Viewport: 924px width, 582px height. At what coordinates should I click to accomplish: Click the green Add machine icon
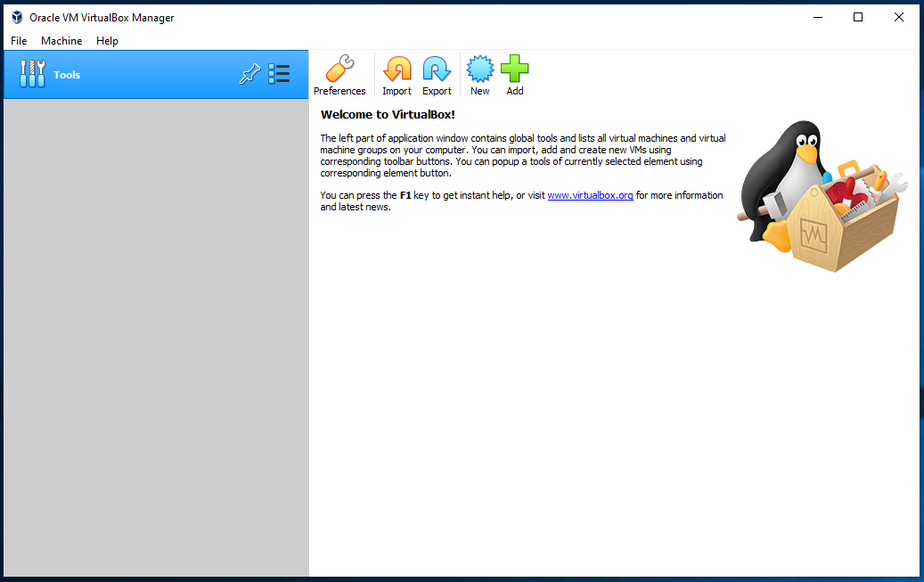click(514, 69)
